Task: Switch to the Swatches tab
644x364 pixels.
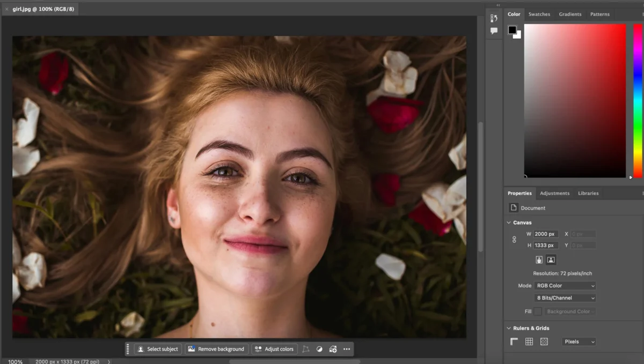Action: pyautogui.click(x=539, y=14)
